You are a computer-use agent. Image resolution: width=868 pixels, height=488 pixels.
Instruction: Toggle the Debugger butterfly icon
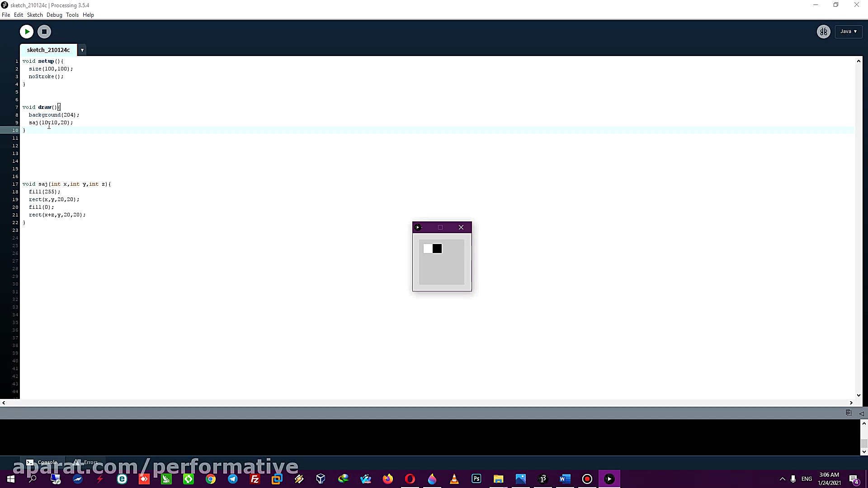(823, 32)
